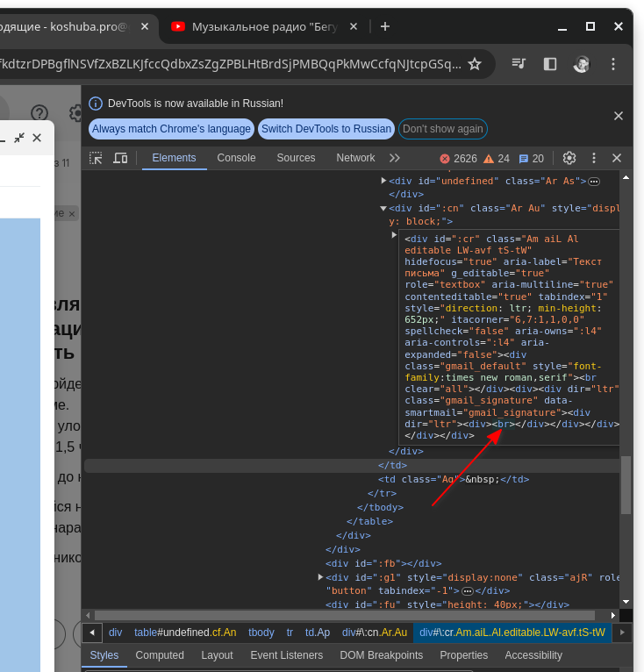Click scroll-down arrow of Elements panel

[626, 602]
